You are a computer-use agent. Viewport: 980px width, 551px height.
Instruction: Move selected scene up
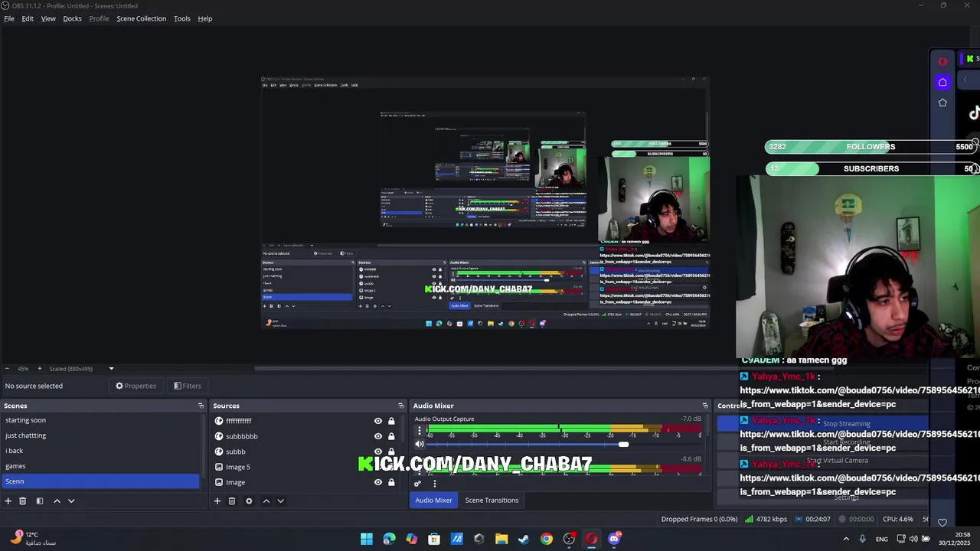(57, 500)
